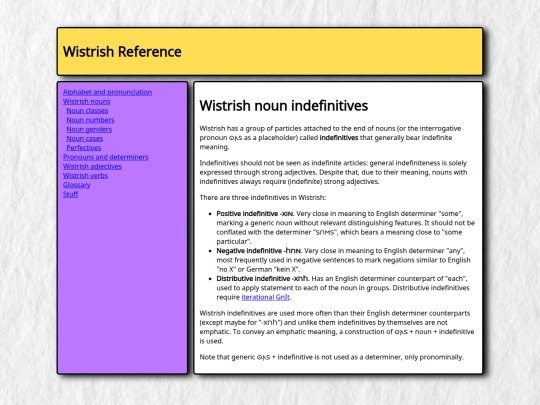The width and height of the screenshot is (540, 405).
Task: Click the Wistrish Reference header title
Action: 122,52
